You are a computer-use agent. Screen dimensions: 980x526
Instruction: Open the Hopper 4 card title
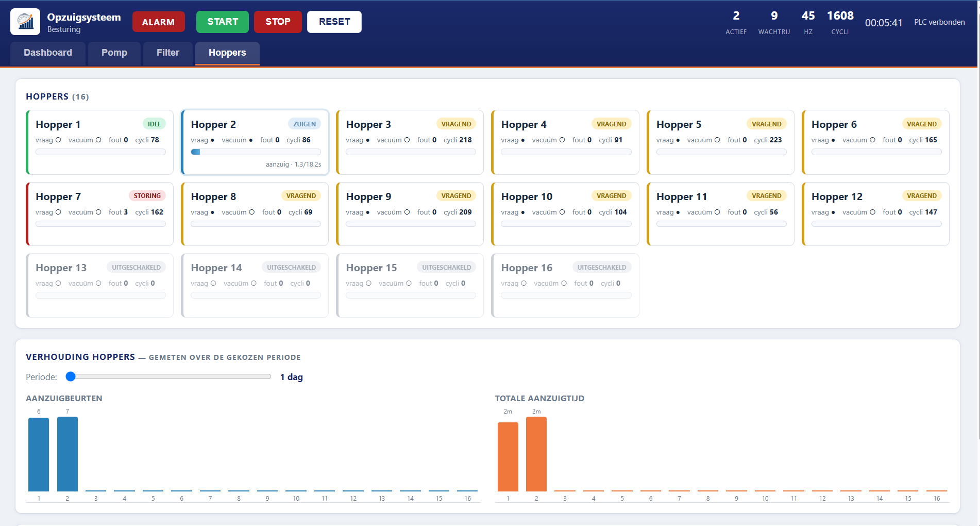coord(523,124)
